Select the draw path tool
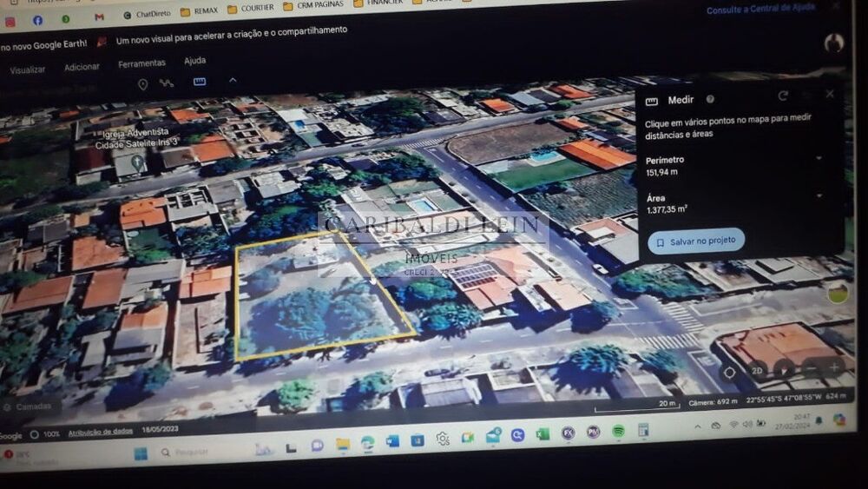The width and height of the screenshot is (868, 489). [x=166, y=83]
